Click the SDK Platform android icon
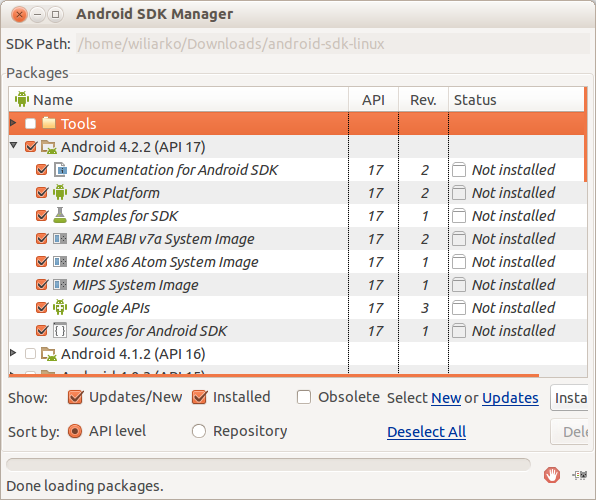This screenshot has height=500, width=596. [x=60, y=193]
